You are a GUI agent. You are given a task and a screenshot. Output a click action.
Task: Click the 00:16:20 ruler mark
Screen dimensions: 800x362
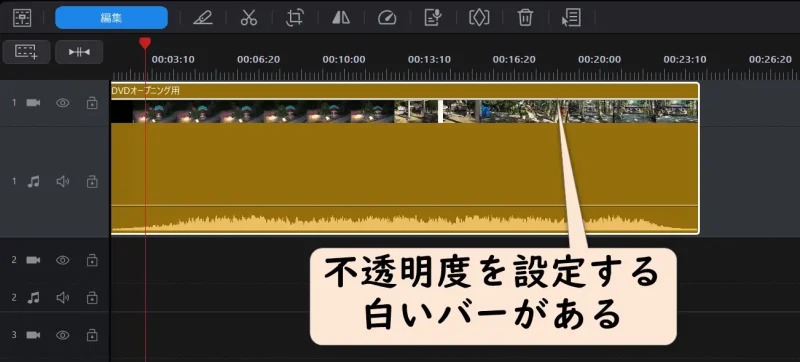pos(514,60)
